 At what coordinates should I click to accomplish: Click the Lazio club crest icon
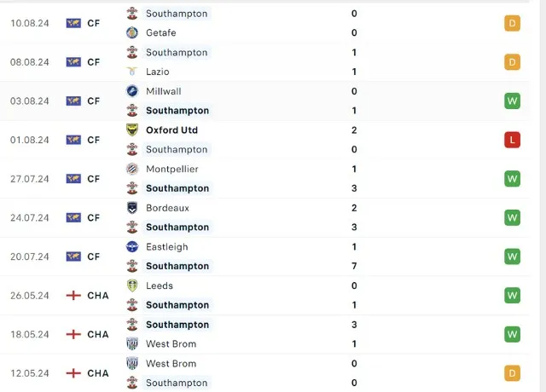(132, 72)
